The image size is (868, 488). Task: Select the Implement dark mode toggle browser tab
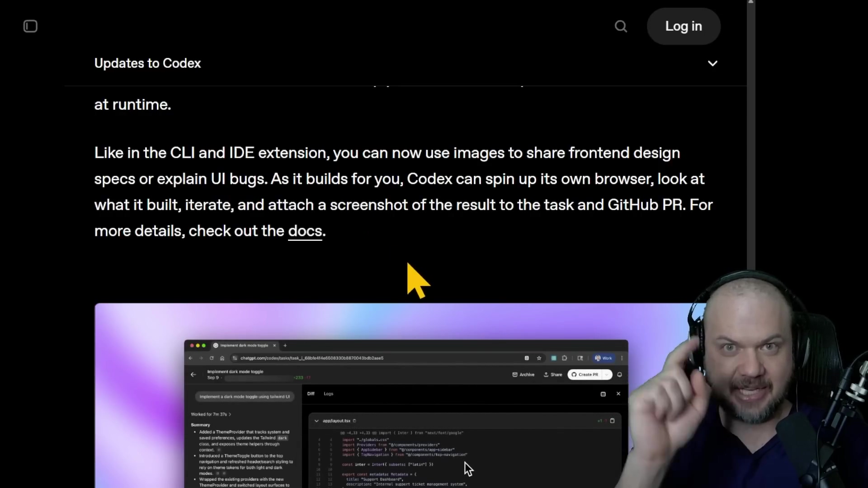pos(244,345)
